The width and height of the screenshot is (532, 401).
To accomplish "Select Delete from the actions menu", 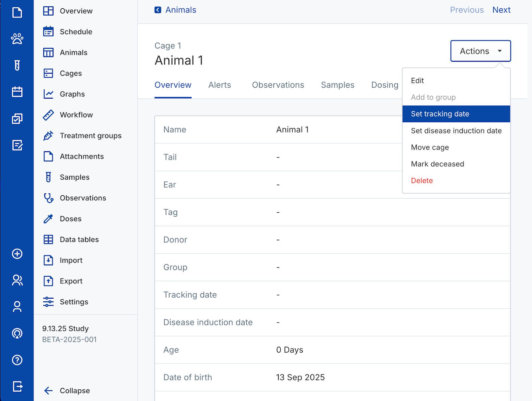I will click(422, 181).
